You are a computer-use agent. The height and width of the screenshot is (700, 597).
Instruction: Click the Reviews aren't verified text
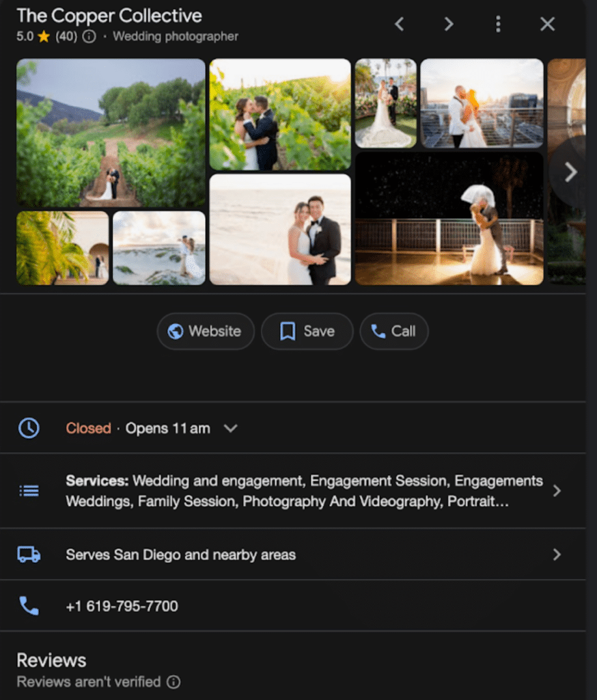pyautogui.click(x=89, y=682)
